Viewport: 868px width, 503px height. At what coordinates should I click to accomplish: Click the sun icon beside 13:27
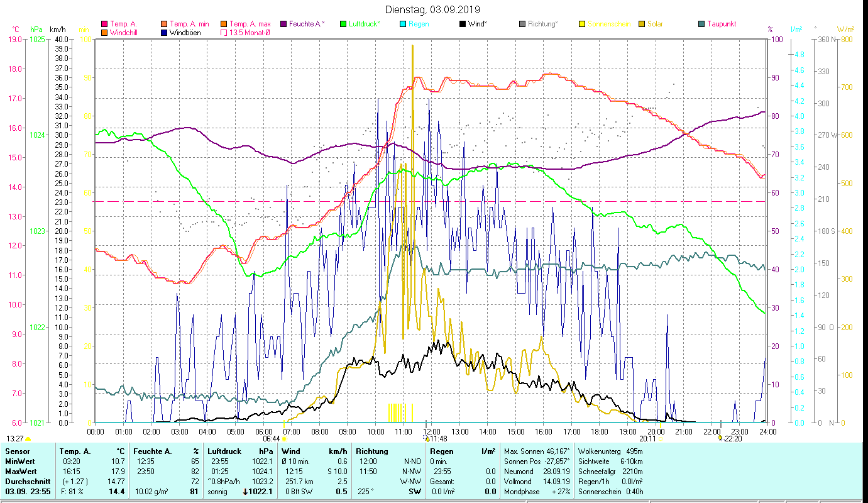[x=28, y=439]
